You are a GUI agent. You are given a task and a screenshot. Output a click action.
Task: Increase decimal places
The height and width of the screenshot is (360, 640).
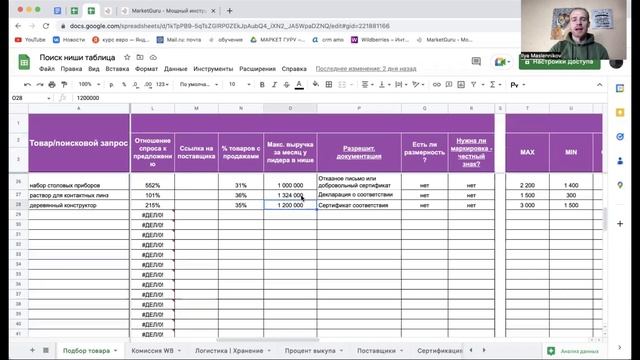coord(148,84)
